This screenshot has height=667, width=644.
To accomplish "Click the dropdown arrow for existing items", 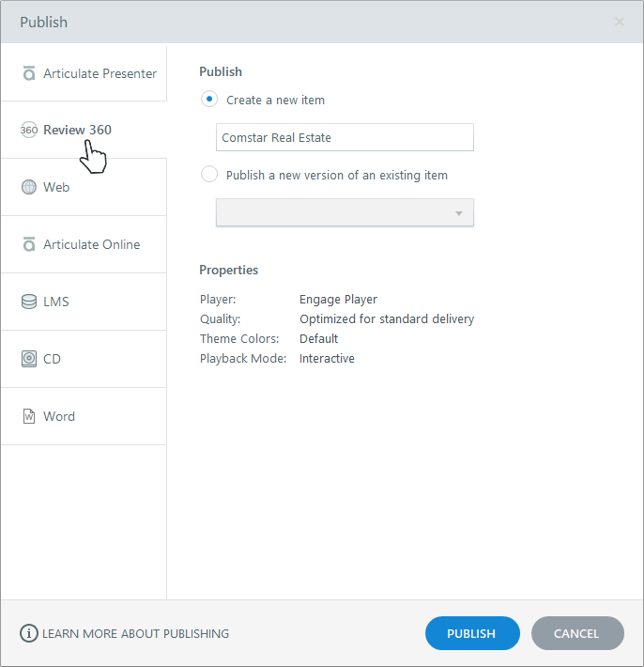I will [x=459, y=213].
